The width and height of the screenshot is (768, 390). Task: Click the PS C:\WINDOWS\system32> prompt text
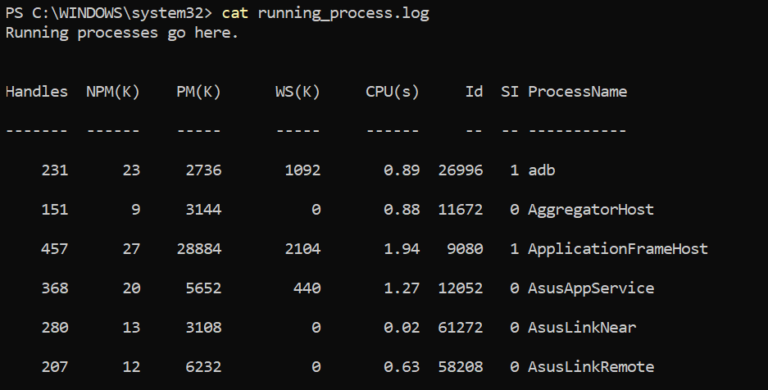pyautogui.click(x=109, y=13)
